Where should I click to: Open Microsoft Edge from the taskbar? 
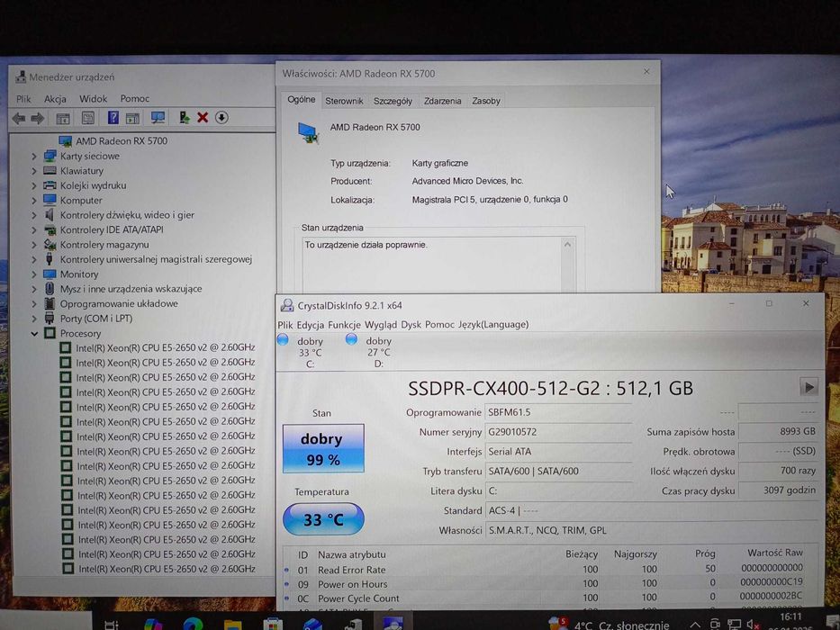coord(193,624)
